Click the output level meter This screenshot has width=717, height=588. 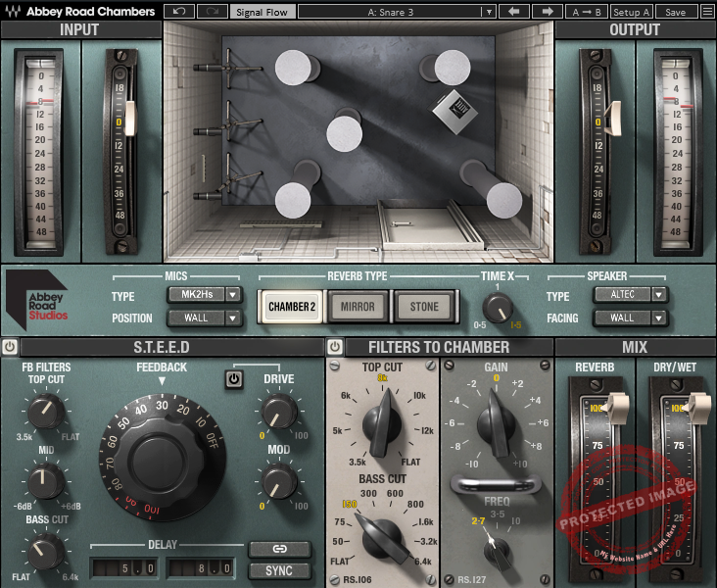pos(677,152)
